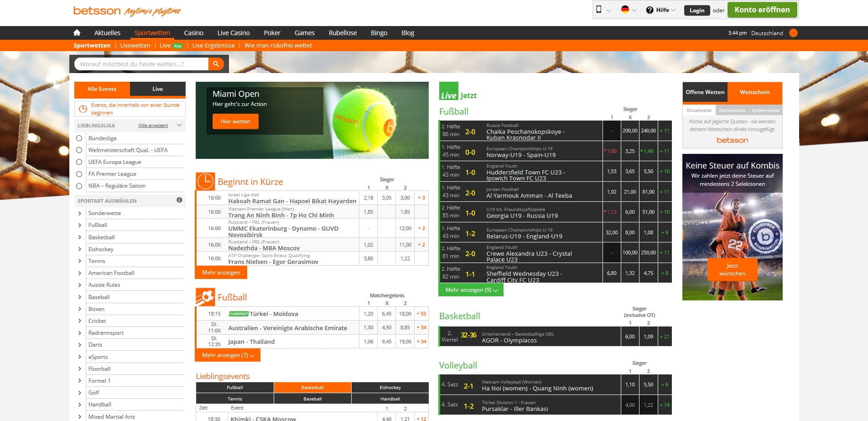Image resolution: width=868 pixels, height=421 pixels.
Task: Select the Bundesliga radio button
Action: coord(79,138)
